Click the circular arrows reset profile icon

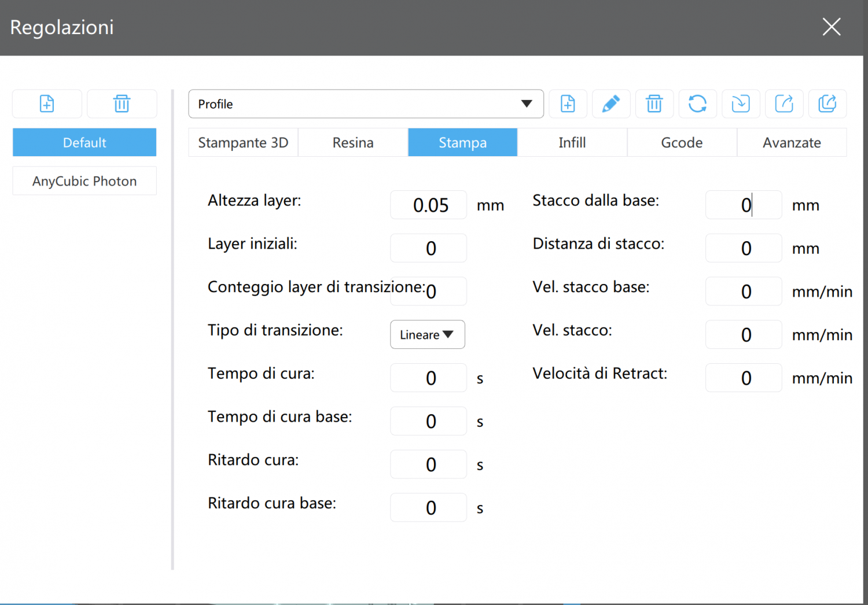coord(697,104)
